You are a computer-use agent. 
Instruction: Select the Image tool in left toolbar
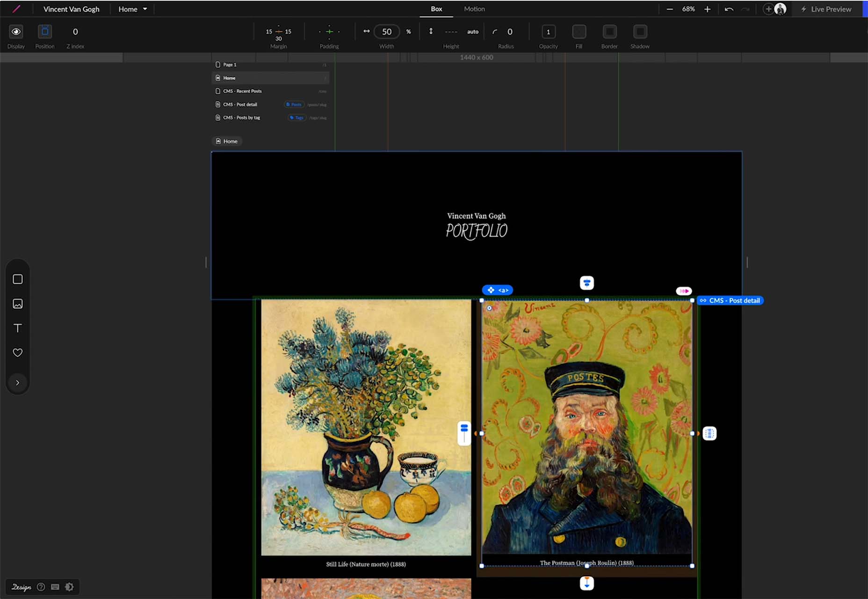[18, 304]
